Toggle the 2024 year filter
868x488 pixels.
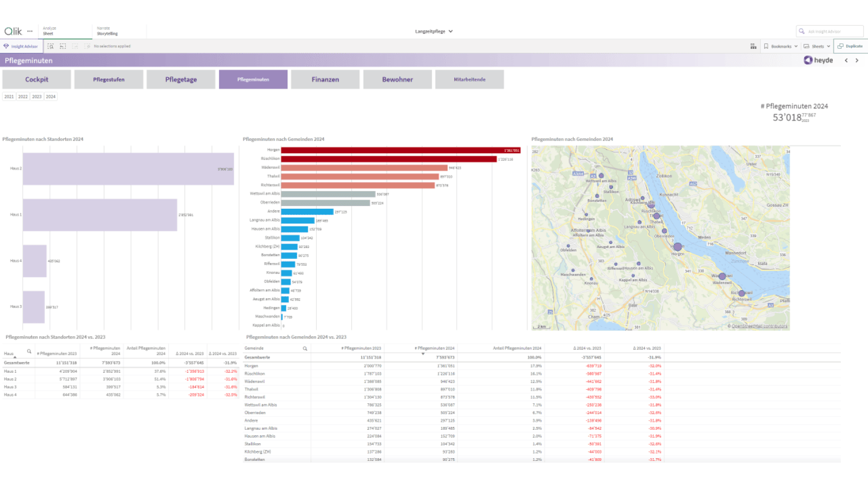click(51, 97)
